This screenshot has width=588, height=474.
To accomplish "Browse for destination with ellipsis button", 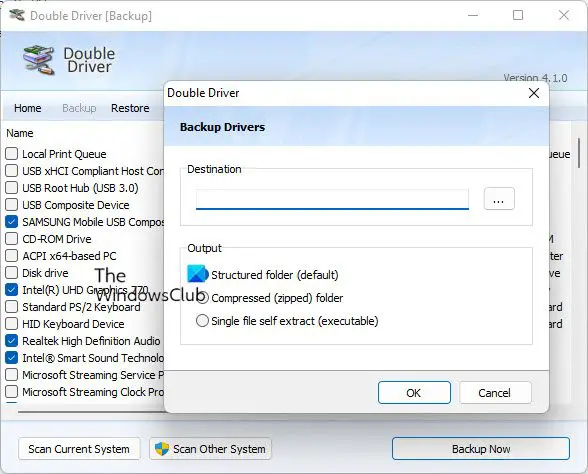I will point(499,198).
